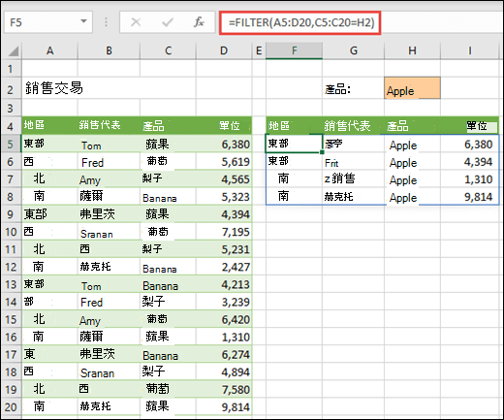
Task: Click the Banana cell in row 8
Action: (168, 197)
